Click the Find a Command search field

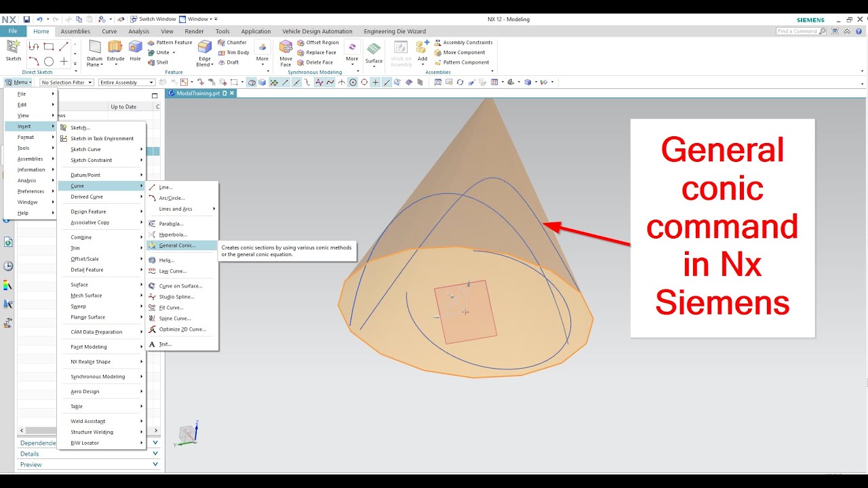(797, 31)
